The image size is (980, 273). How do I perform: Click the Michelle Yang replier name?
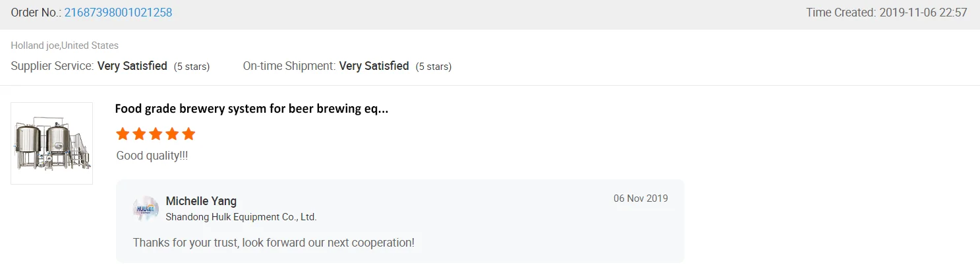point(201,201)
